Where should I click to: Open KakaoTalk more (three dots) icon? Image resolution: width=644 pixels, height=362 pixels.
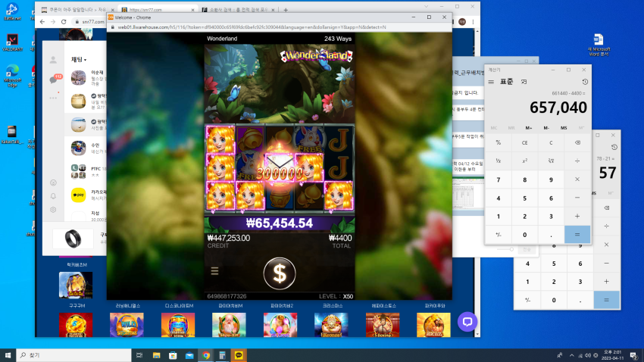[53, 98]
